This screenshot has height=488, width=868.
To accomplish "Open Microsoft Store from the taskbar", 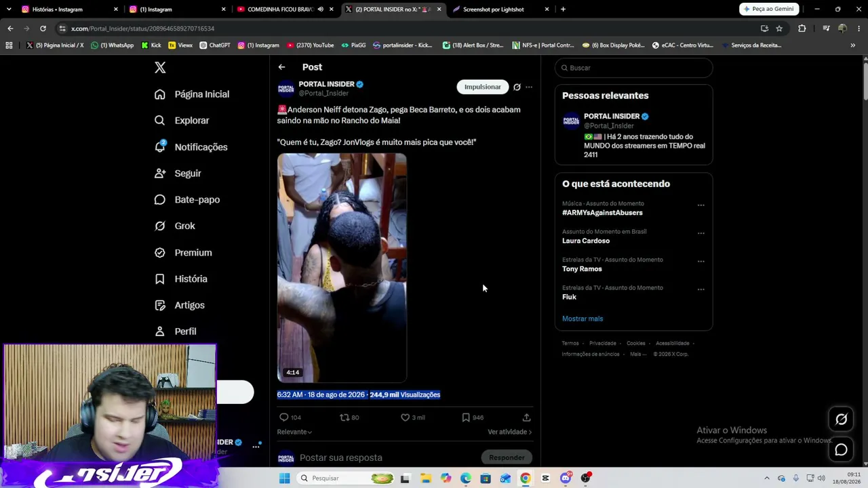I will (x=486, y=478).
